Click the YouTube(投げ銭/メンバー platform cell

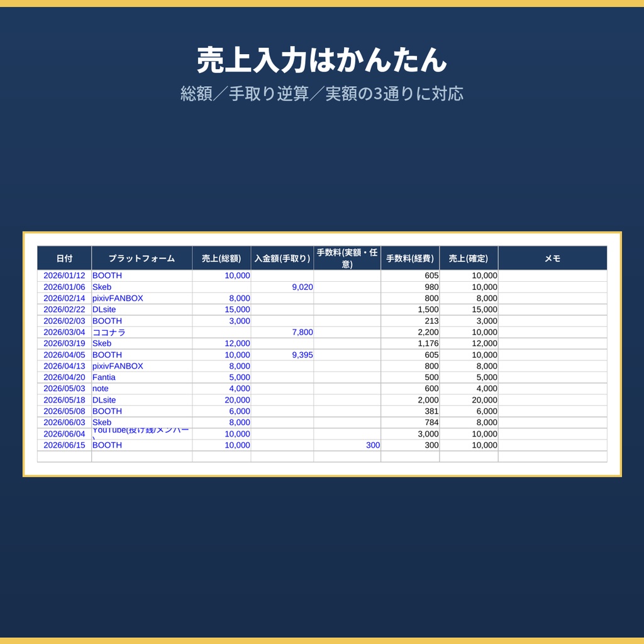pyautogui.click(x=142, y=434)
